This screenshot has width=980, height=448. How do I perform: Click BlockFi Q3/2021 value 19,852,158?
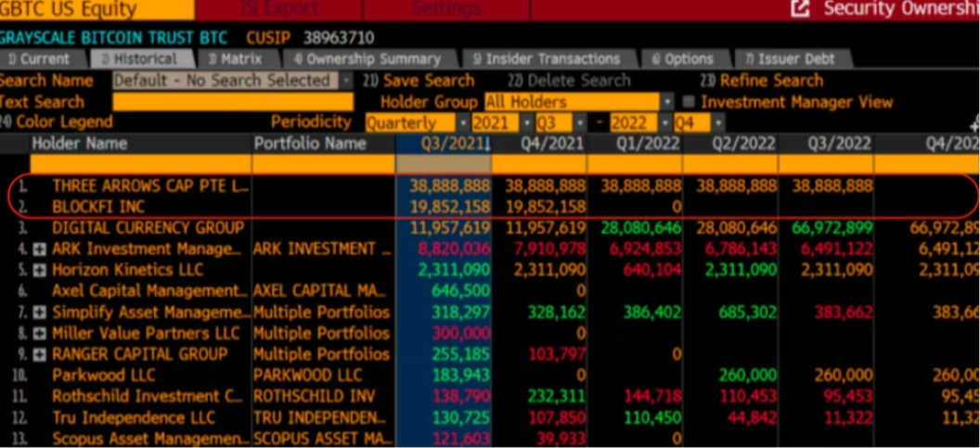(450, 207)
